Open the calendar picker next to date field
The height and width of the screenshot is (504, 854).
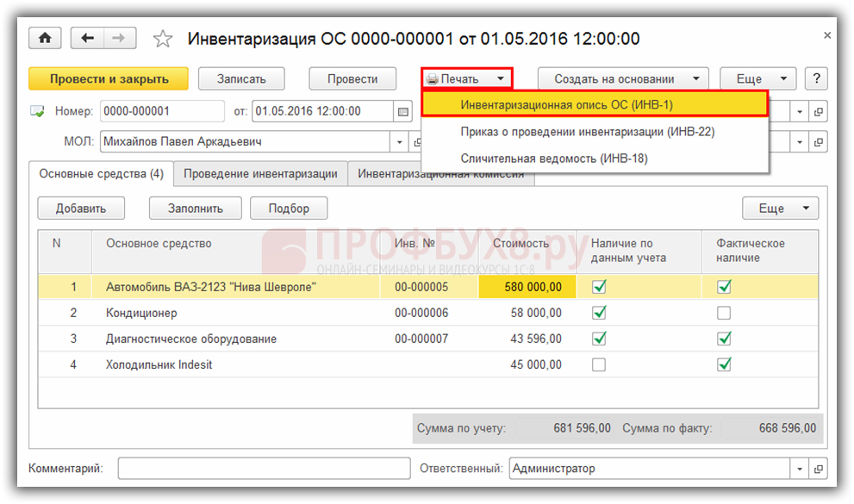click(x=402, y=111)
